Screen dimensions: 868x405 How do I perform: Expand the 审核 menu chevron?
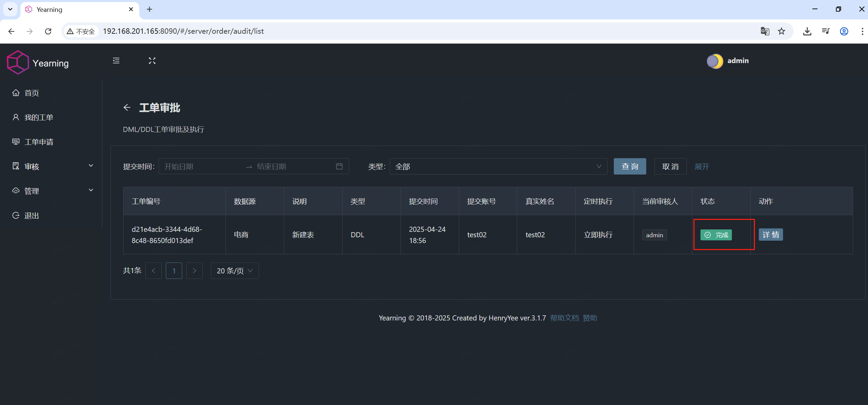coord(91,166)
